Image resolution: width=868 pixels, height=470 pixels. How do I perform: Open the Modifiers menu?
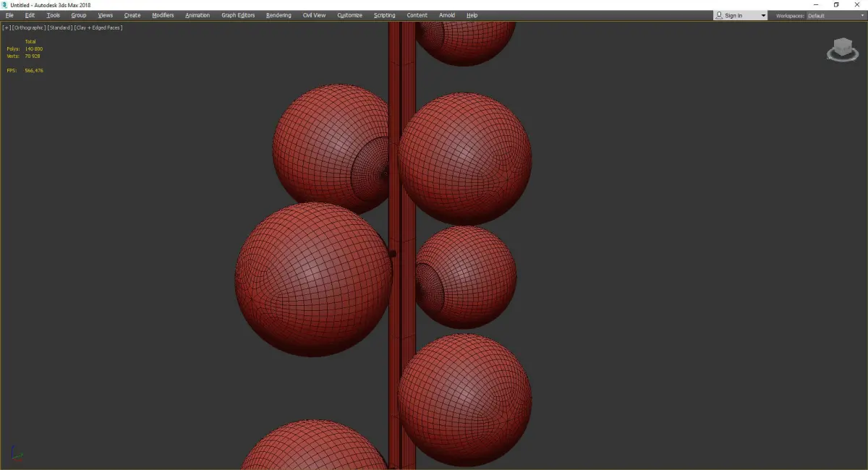click(x=163, y=15)
